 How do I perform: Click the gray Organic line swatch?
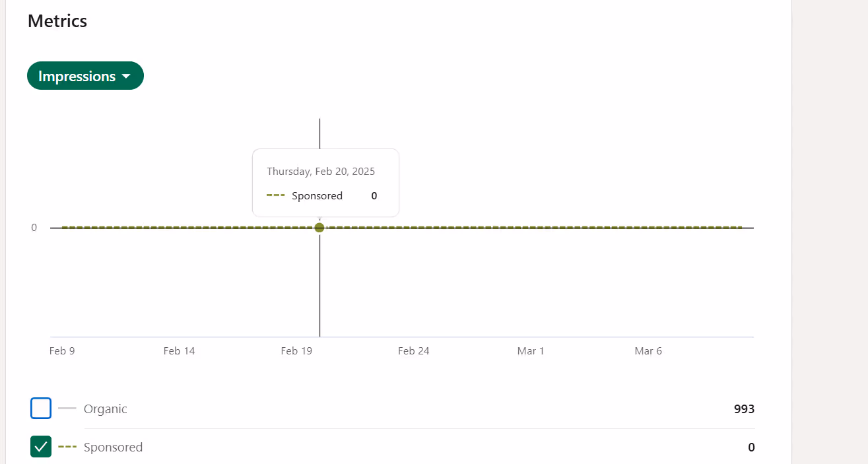pos(67,408)
